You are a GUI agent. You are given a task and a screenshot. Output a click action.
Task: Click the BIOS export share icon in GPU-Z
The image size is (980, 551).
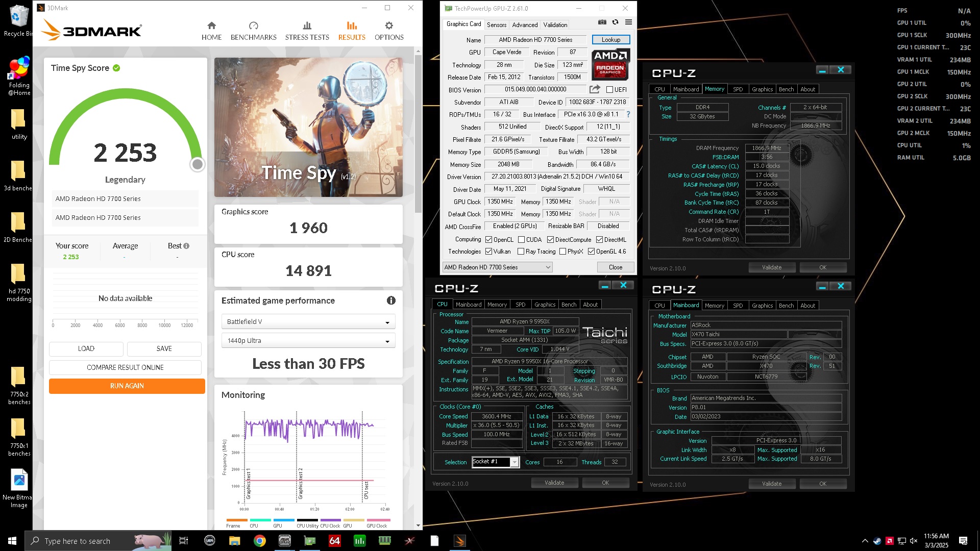tap(595, 89)
